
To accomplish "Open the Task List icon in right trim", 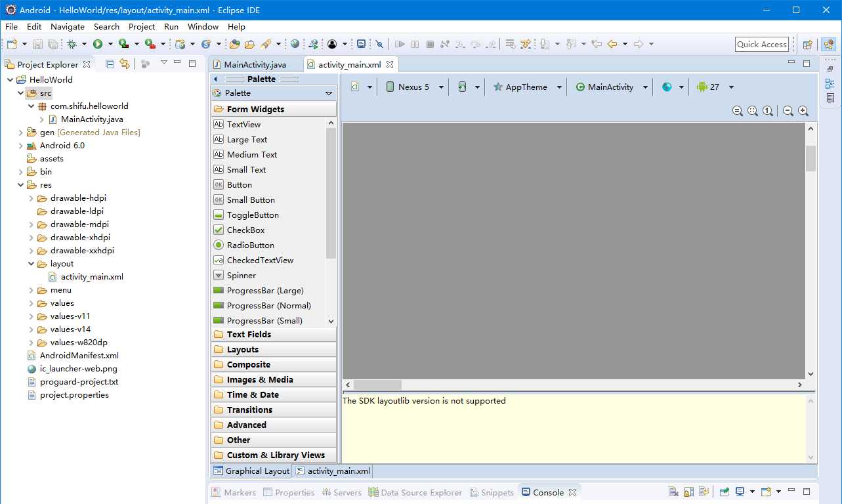I will (x=830, y=98).
